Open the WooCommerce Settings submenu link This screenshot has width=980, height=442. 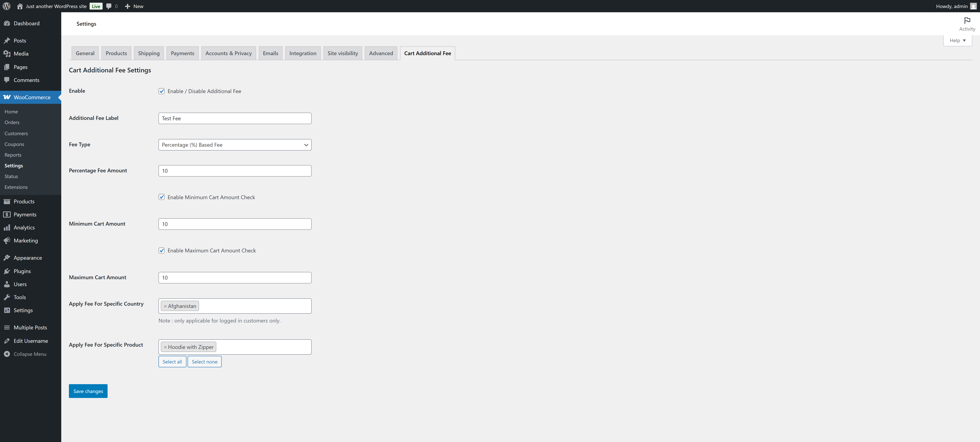(14, 166)
